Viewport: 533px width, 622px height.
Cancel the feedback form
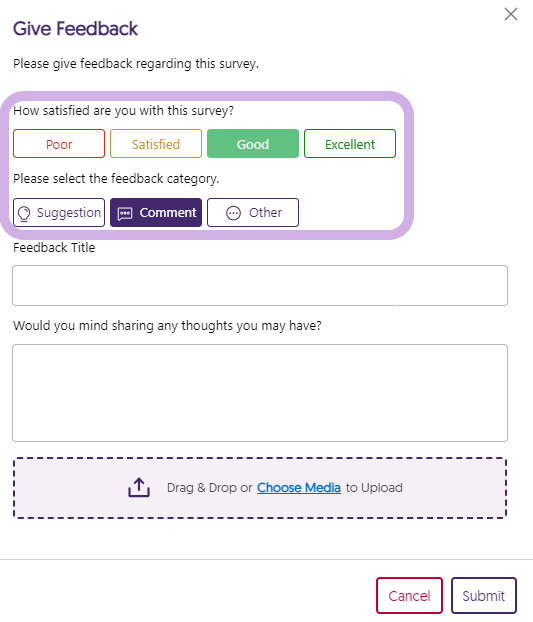click(x=409, y=595)
